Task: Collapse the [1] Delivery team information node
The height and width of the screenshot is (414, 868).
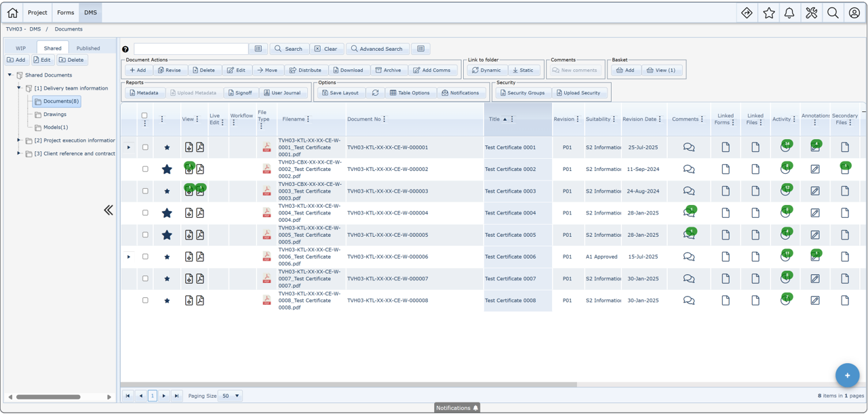Action: pyautogui.click(x=19, y=88)
